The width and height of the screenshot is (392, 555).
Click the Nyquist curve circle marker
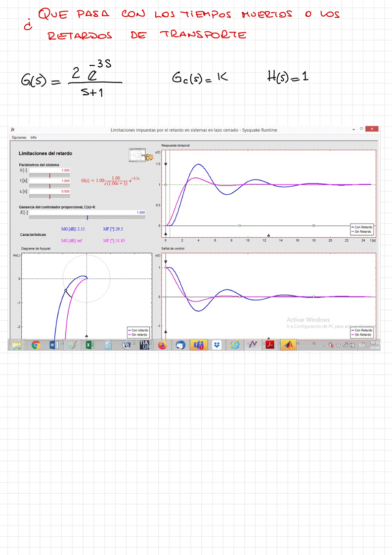point(66,291)
